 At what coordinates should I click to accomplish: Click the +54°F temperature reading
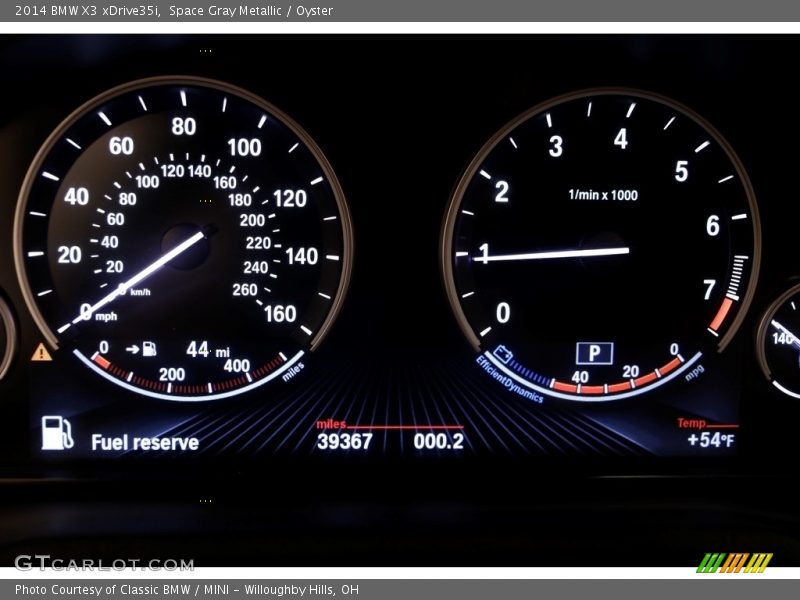(x=710, y=440)
